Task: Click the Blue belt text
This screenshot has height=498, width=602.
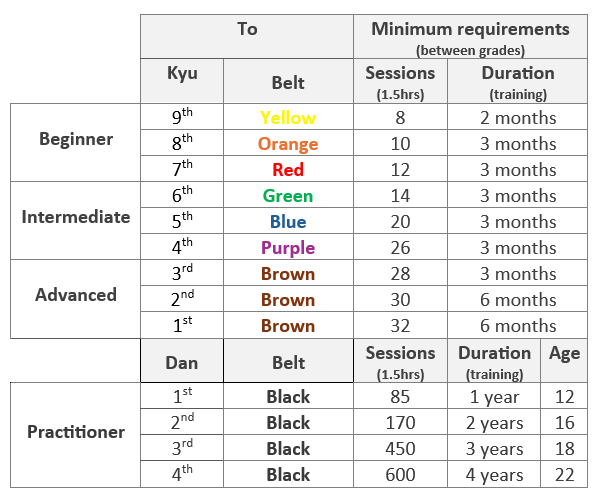Action: tap(288, 222)
